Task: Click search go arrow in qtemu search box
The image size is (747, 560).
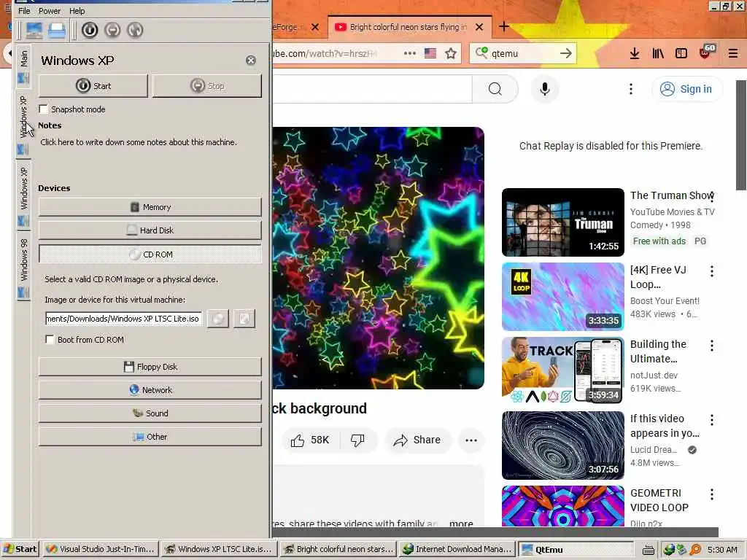Action: [565, 53]
